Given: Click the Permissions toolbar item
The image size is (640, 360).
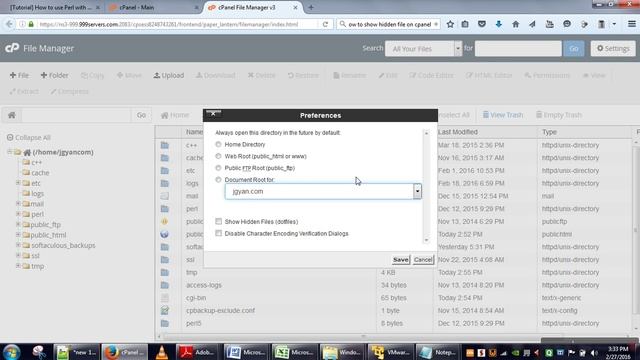Looking at the screenshot, I should [x=547, y=76].
